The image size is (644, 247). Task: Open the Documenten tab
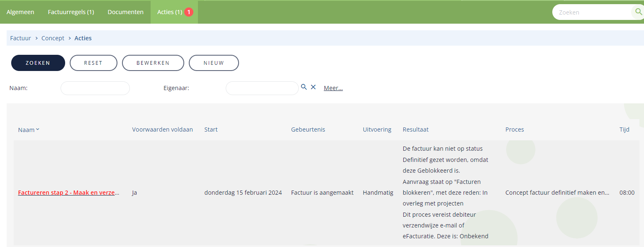pyautogui.click(x=126, y=12)
